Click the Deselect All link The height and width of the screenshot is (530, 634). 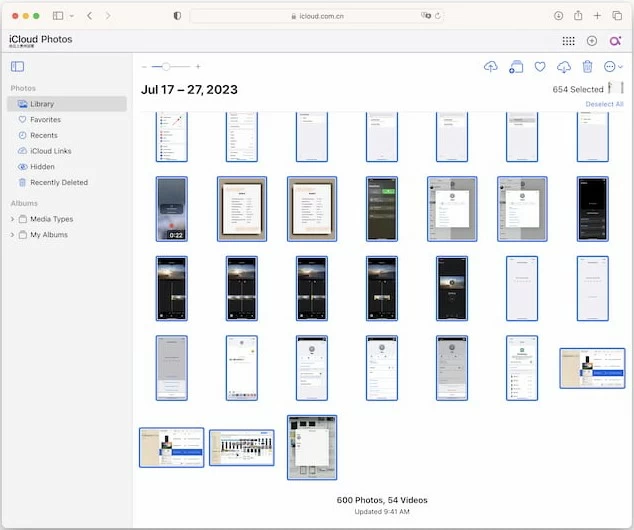pyautogui.click(x=604, y=104)
